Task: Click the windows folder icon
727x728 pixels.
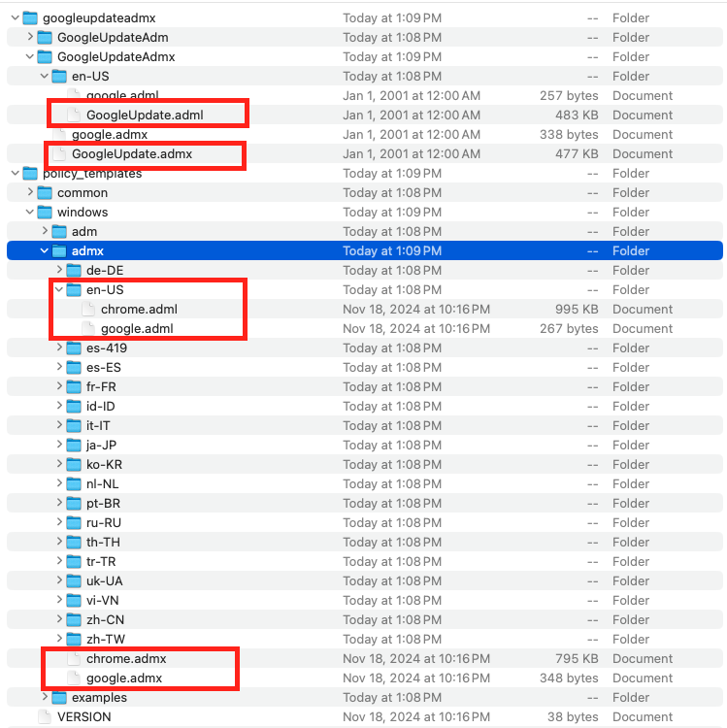Action: [x=45, y=213]
